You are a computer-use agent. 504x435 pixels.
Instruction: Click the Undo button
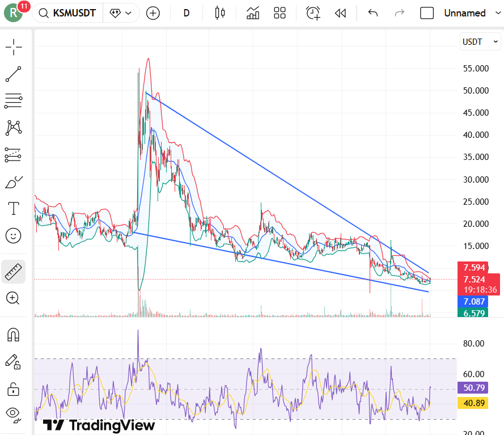click(x=372, y=12)
